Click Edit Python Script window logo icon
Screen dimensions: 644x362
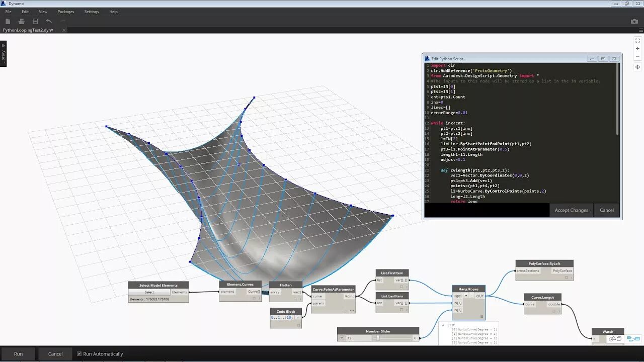point(428,59)
